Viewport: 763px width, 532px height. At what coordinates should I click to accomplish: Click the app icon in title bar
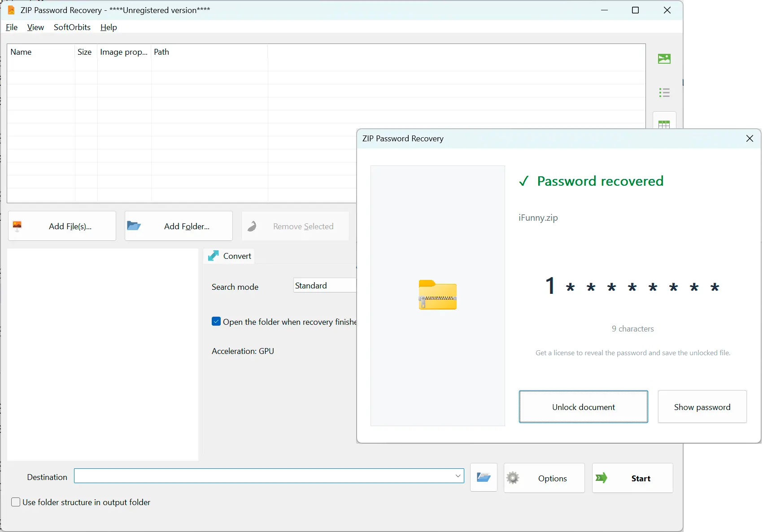point(11,10)
